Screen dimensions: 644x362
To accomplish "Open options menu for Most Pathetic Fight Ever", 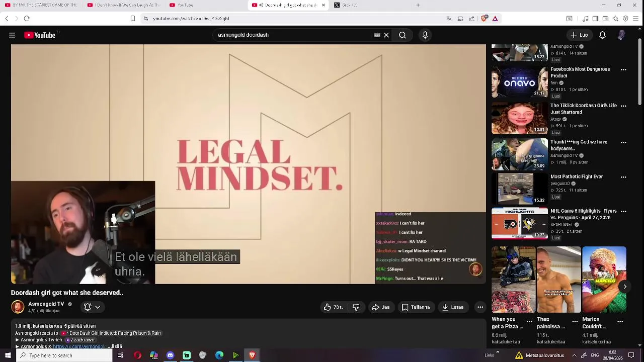I will pyautogui.click(x=623, y=177).
